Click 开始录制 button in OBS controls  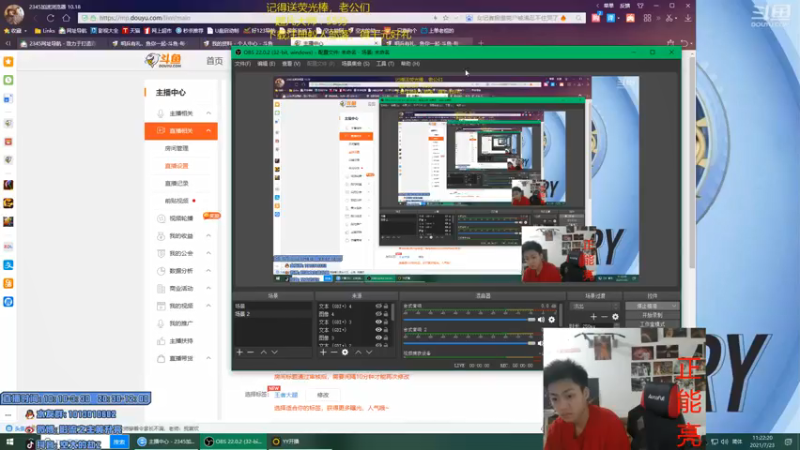652,315
